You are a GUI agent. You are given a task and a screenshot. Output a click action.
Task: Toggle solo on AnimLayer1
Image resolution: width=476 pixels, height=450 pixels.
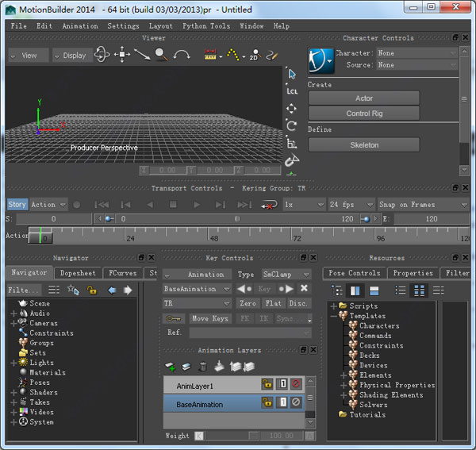click(282, 384)
